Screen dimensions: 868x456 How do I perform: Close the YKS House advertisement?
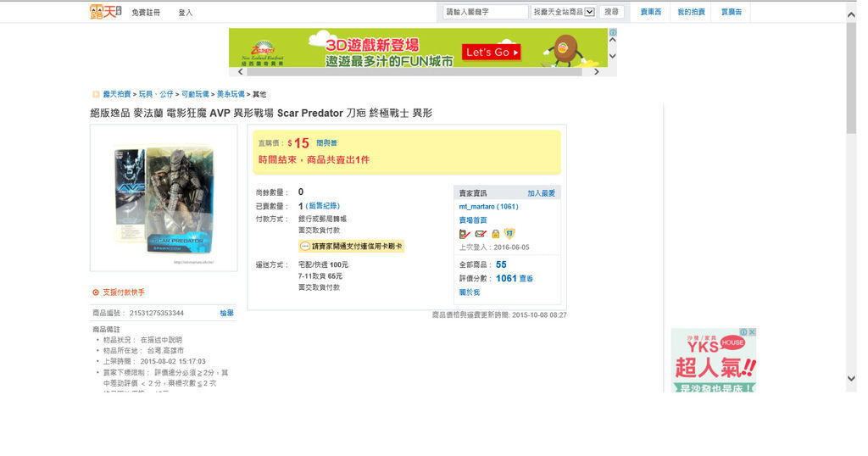pos(752,332)
